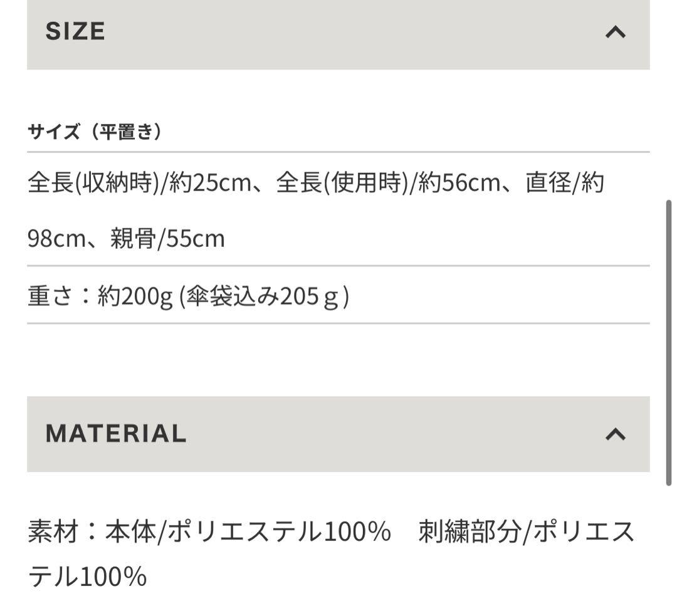Click the 親骨/55cm measurement text
Image resolution: width=677 pixels, height=616 pixels.
tap(167, 239)
